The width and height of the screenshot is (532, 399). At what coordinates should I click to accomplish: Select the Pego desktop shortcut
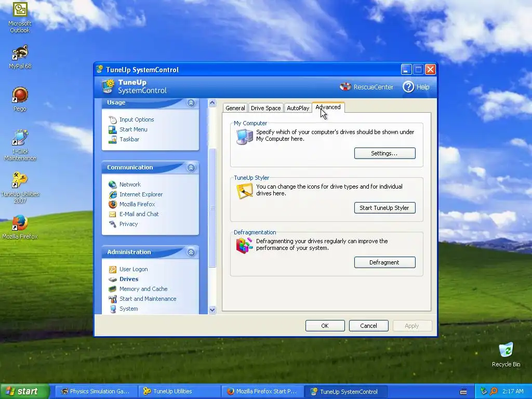[20, 95]
